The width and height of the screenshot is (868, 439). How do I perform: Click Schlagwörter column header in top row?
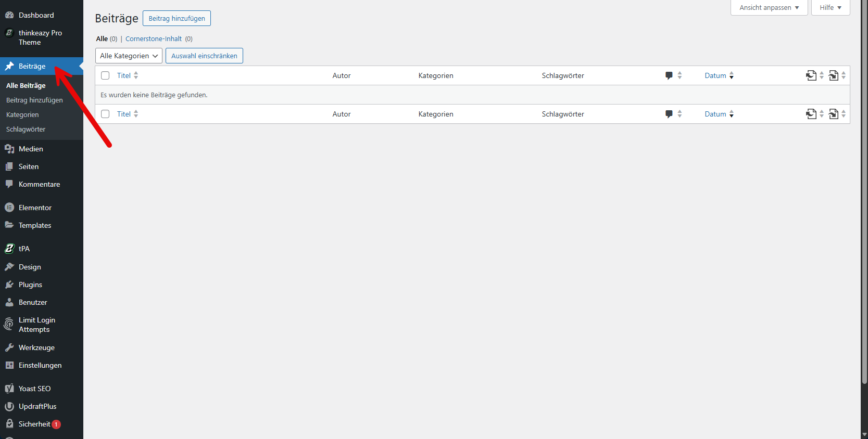pyautogui.click(x=563, y=75)
